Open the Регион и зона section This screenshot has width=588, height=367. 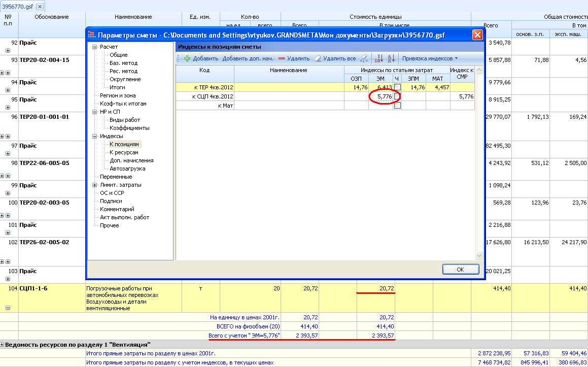[x=118, y=95]
